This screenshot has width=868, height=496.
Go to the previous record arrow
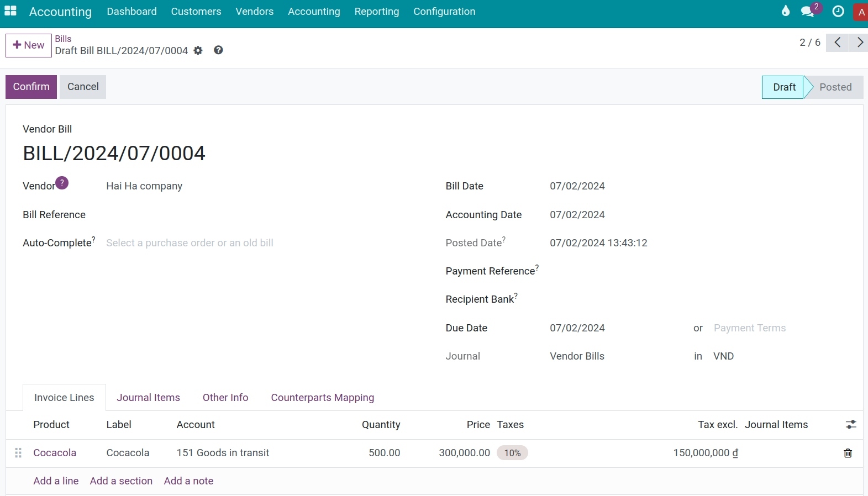click(x=838, y=43)
